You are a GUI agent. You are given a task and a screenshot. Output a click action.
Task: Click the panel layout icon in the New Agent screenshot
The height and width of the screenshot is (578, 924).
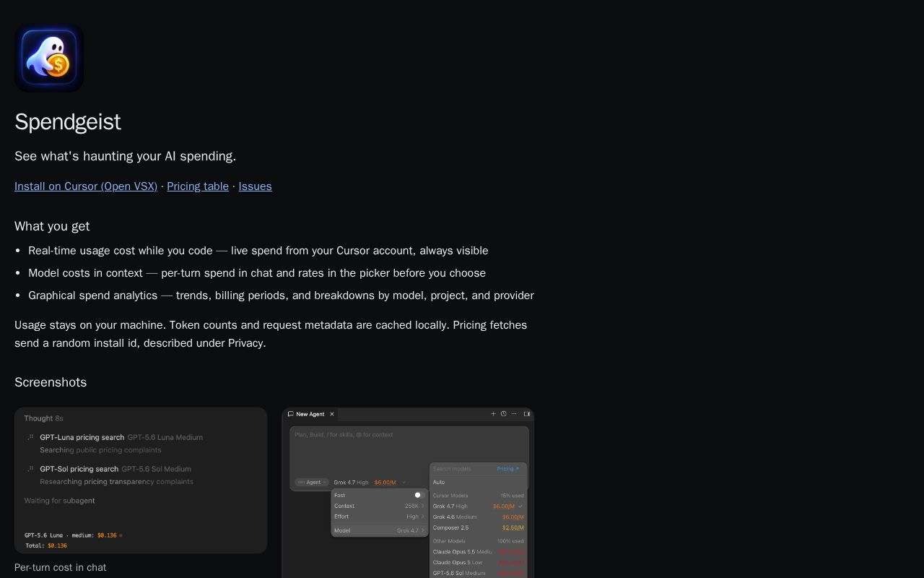(x=527, y=414)
